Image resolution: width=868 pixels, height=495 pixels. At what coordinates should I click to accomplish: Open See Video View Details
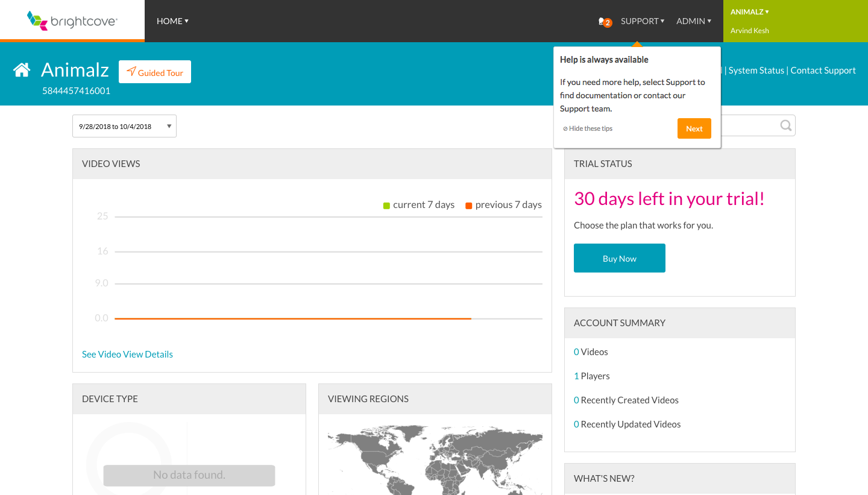(127, 355)
